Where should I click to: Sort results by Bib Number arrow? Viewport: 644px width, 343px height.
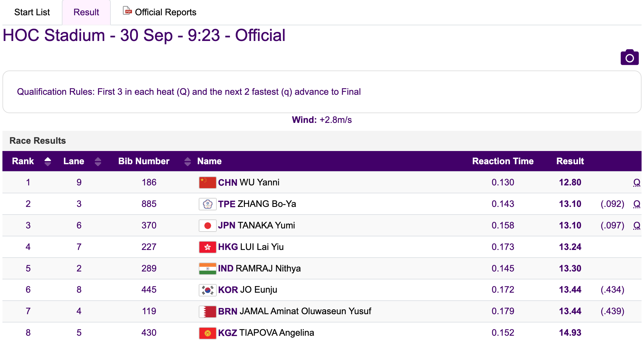[x=188, y=161]
